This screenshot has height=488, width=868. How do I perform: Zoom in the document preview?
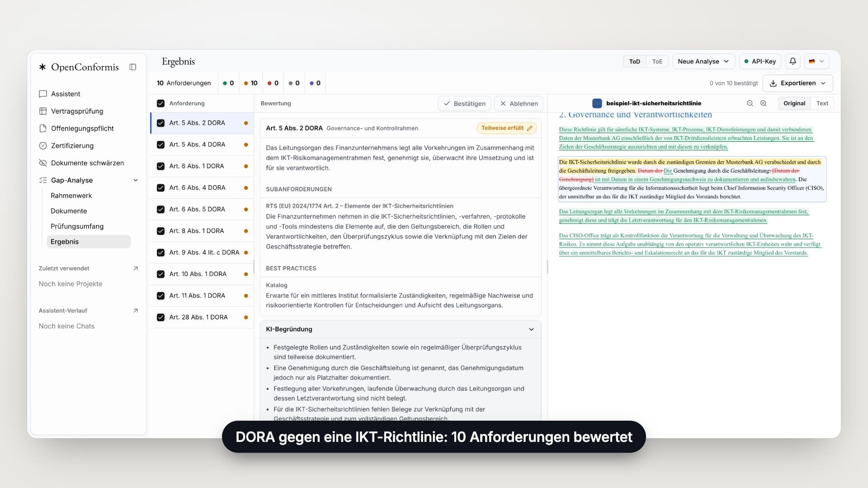(764, 103)
